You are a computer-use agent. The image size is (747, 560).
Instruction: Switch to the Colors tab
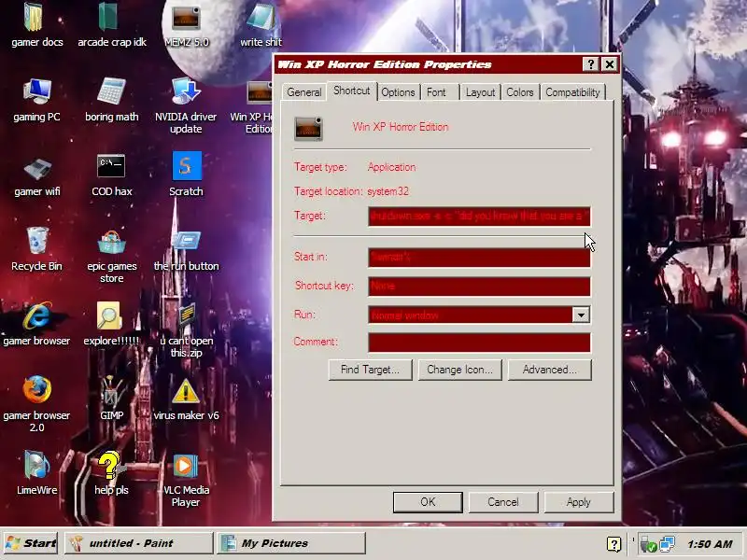(520, 92)
